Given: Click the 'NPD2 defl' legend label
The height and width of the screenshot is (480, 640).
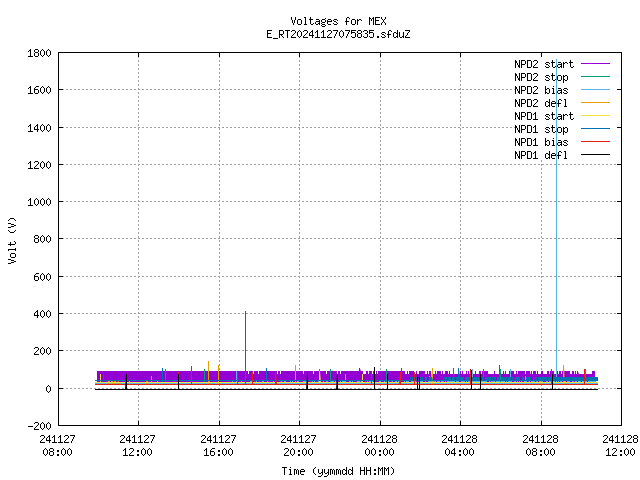Looking at the screenshot, I should (x=541, y=103).
